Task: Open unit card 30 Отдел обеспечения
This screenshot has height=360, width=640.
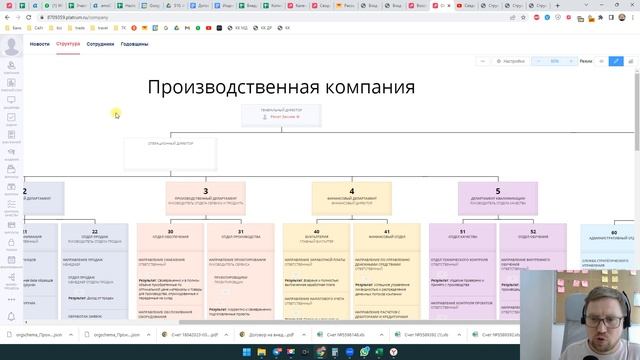Action: (170, 237)
